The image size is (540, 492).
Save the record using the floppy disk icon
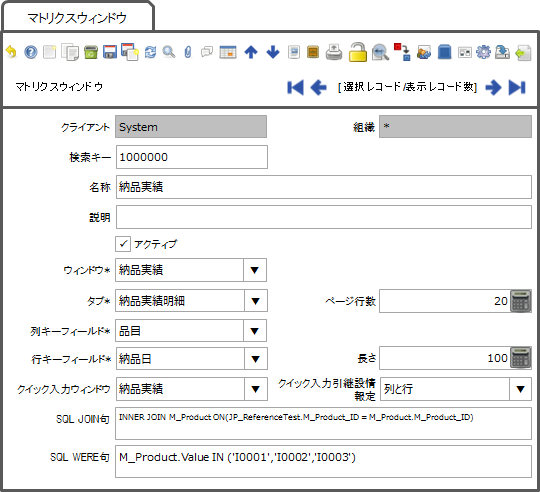[x=110, y=52]
